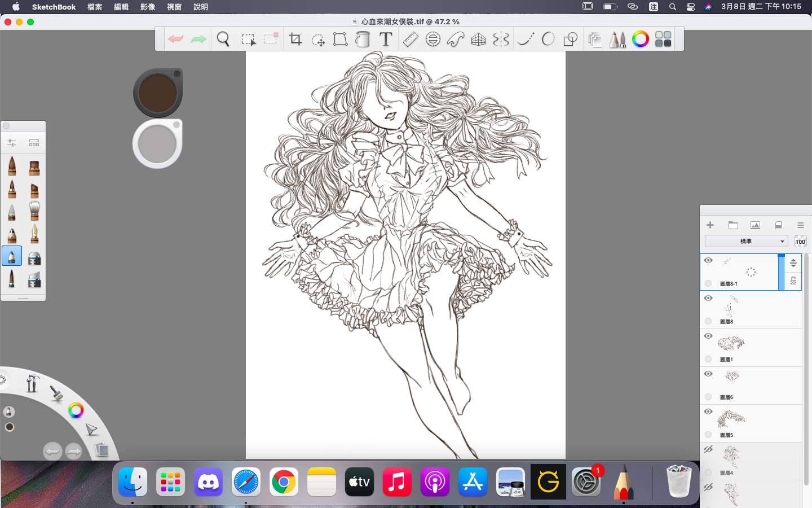Open the 標準 blend mode dropdown

click(x=746, y=241)
